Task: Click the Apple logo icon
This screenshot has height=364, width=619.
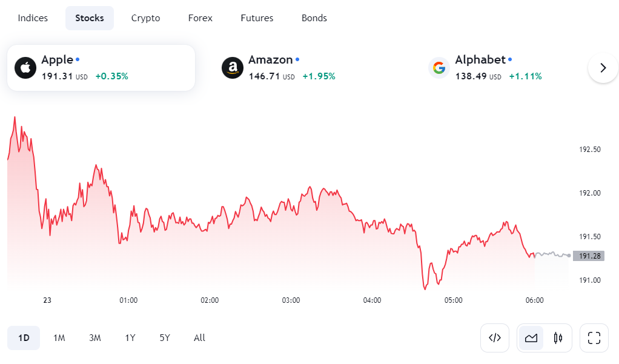Action: tap(25, 68)
